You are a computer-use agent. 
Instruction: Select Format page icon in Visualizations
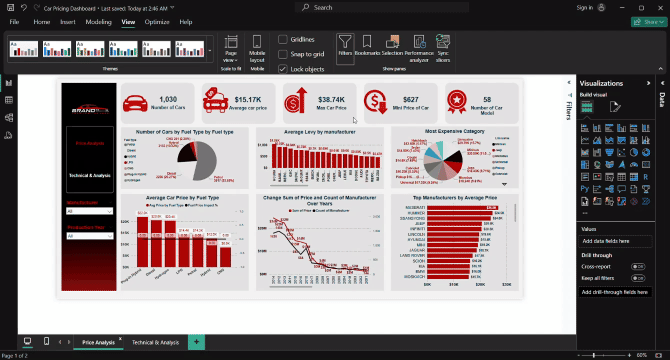point(615,107)
